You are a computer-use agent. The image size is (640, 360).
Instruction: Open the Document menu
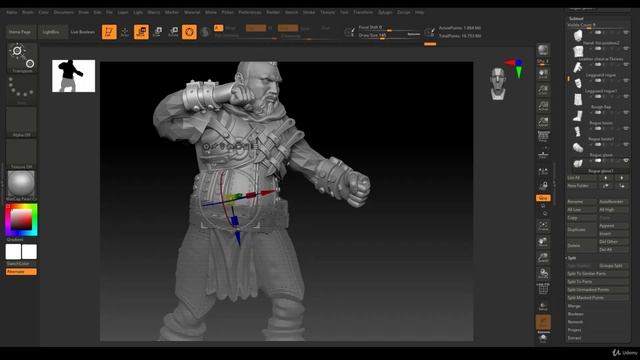point(64,12)
